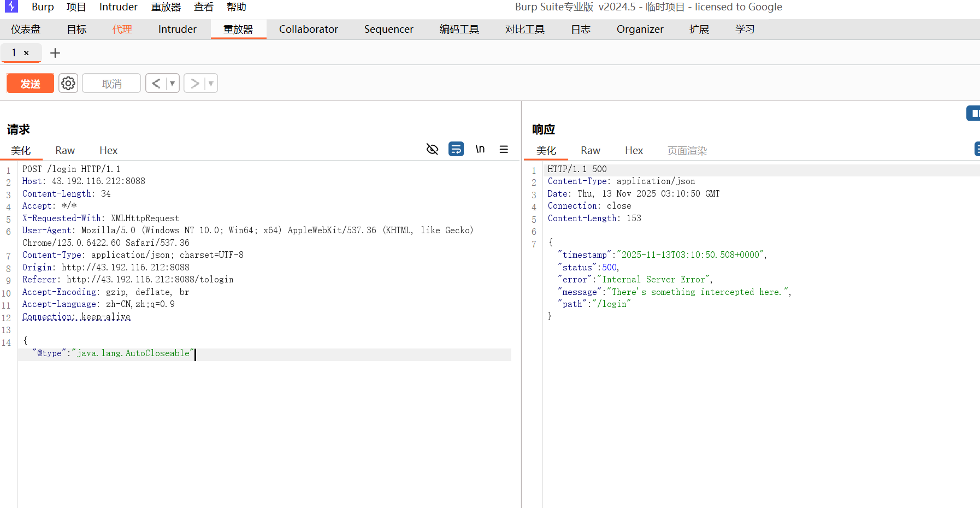Click the "@type" JSON body line
The image size is (980, 508).
point(113,353)
